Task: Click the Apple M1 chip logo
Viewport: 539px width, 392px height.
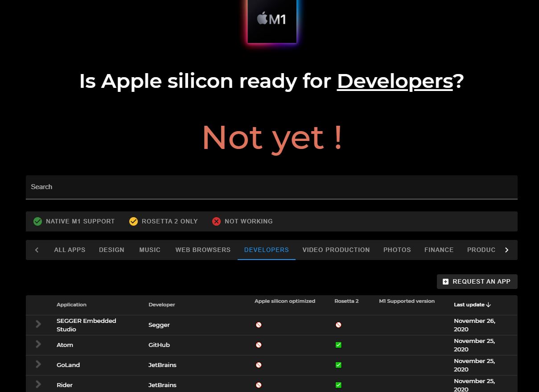Action: (272, 21)
